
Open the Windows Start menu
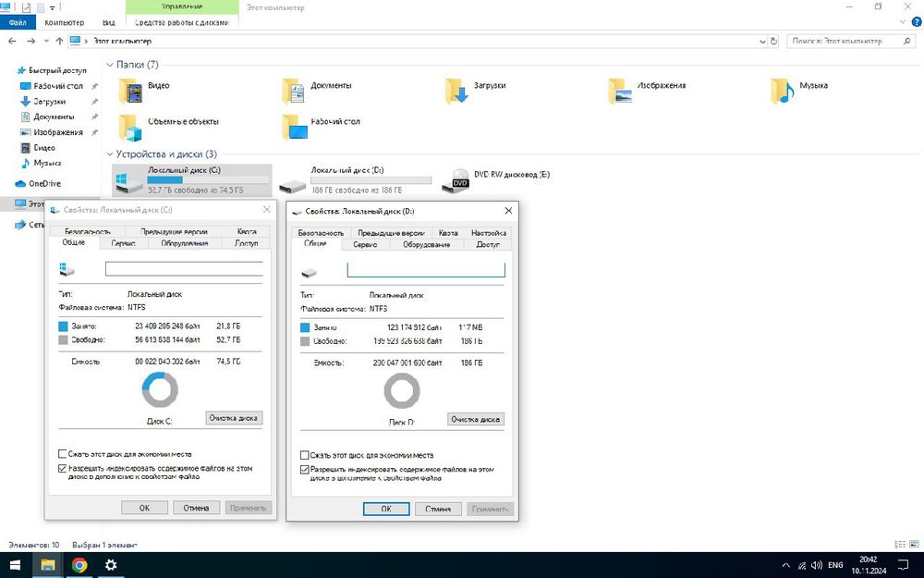click(x=16, y=565)
